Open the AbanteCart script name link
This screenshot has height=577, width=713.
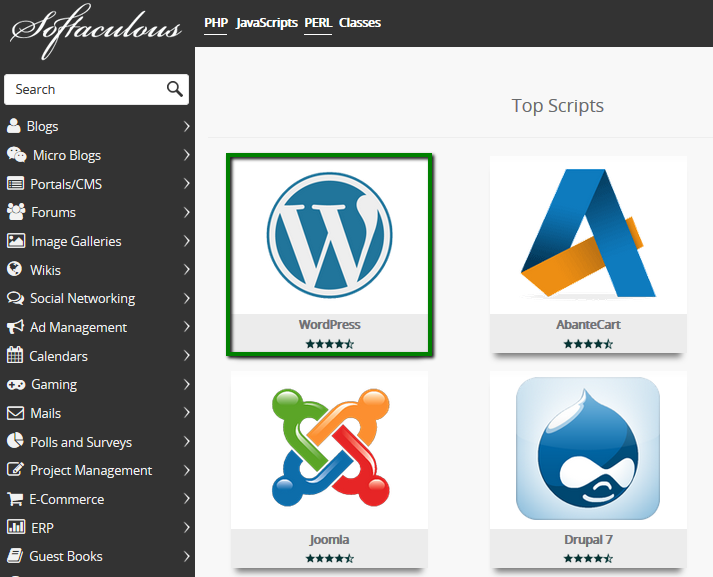[x=588, y=325]
